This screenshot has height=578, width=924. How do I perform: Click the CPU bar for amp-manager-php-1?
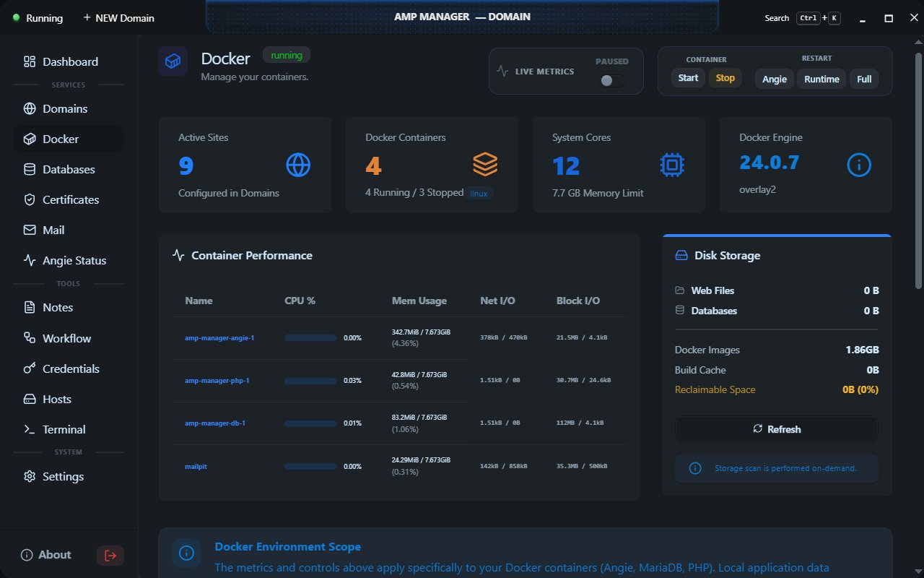[311, 380]
